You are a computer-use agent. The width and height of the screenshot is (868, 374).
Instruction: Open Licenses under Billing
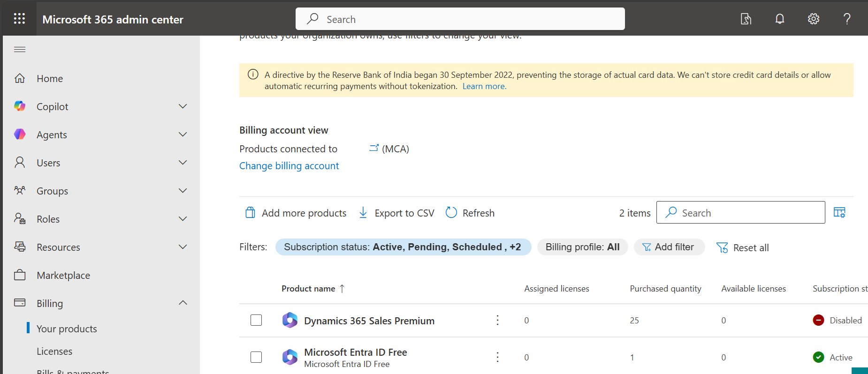[54, 351]
